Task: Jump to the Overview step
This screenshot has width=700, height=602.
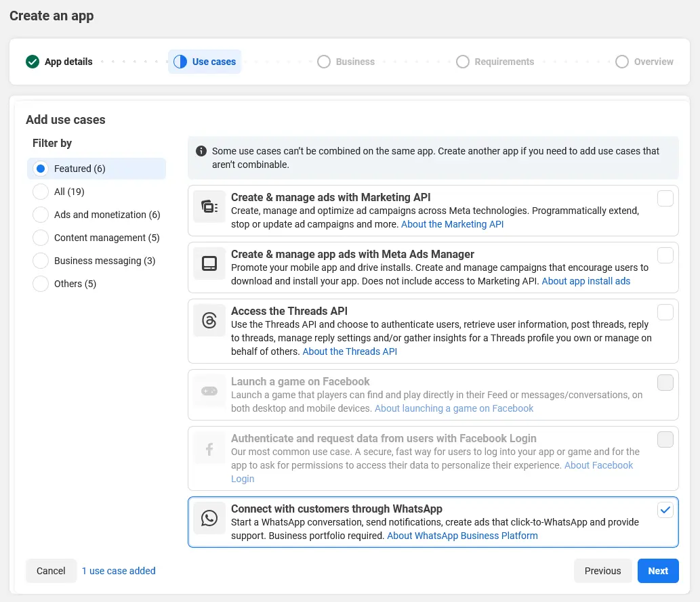Action: pyautogui.click(x=644, y=62)
